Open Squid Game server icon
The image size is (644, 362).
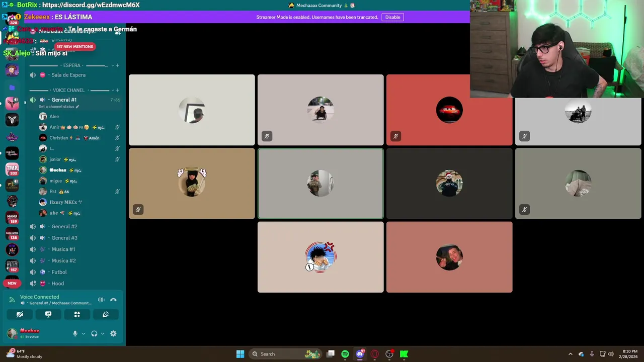[x=12, y=152]
